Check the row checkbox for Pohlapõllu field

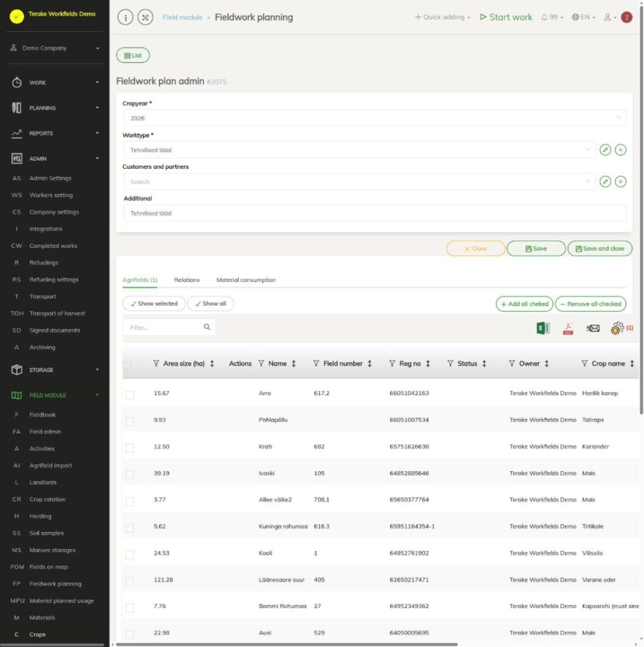(130, 421)
